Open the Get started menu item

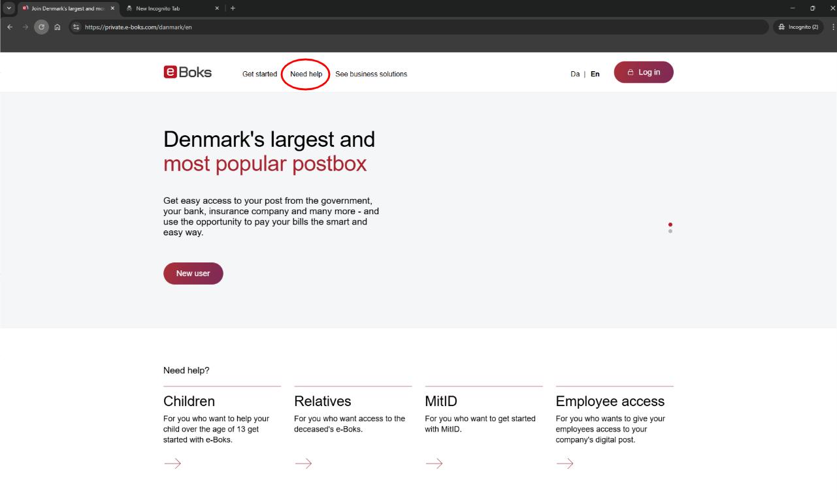[x=259, y=74]
